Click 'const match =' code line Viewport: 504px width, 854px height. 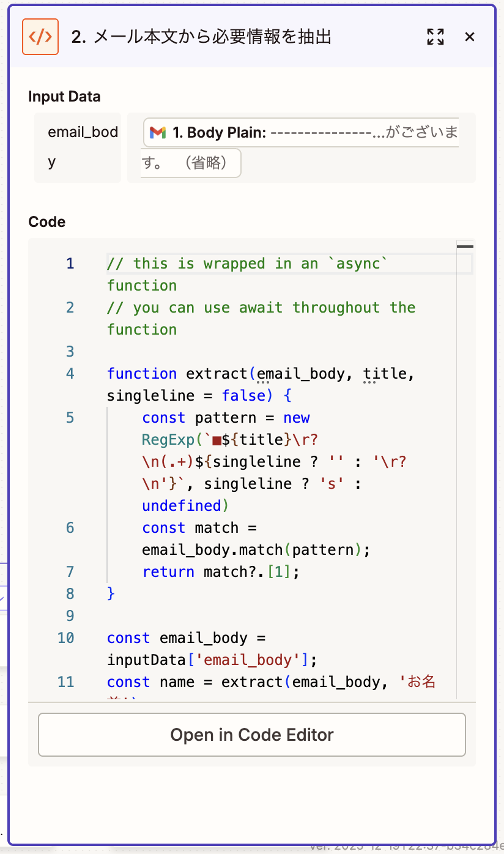click(x=200, y=528)
